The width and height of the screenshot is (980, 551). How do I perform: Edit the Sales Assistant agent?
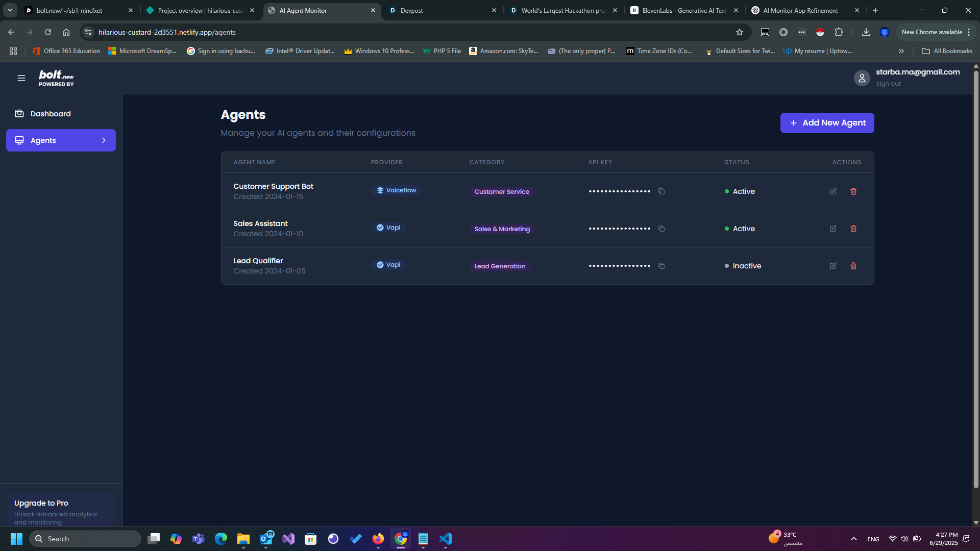coord(833,229)
